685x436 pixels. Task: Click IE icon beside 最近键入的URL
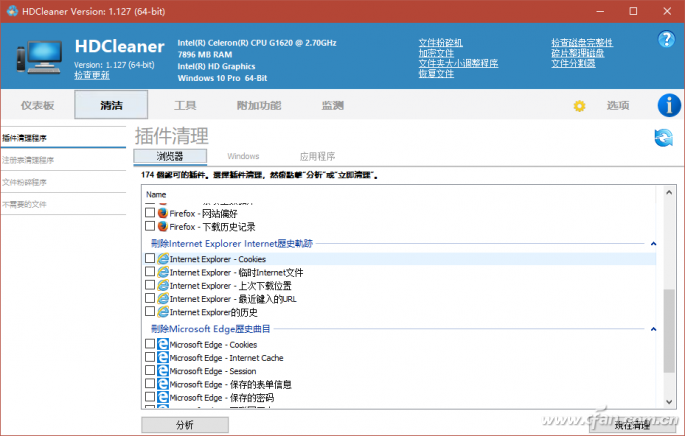(163, 298)
